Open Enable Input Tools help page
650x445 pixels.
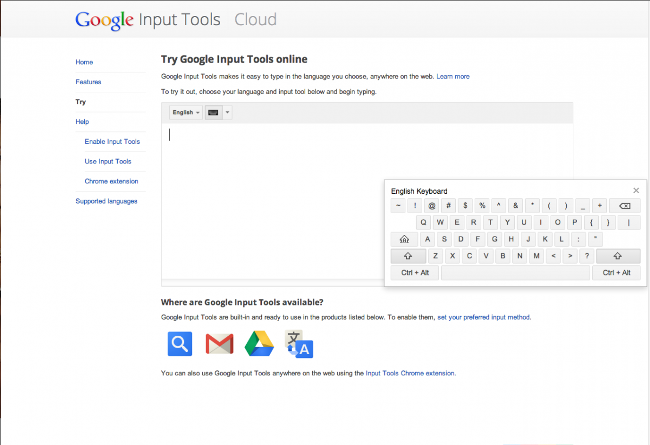click(112, 142)
